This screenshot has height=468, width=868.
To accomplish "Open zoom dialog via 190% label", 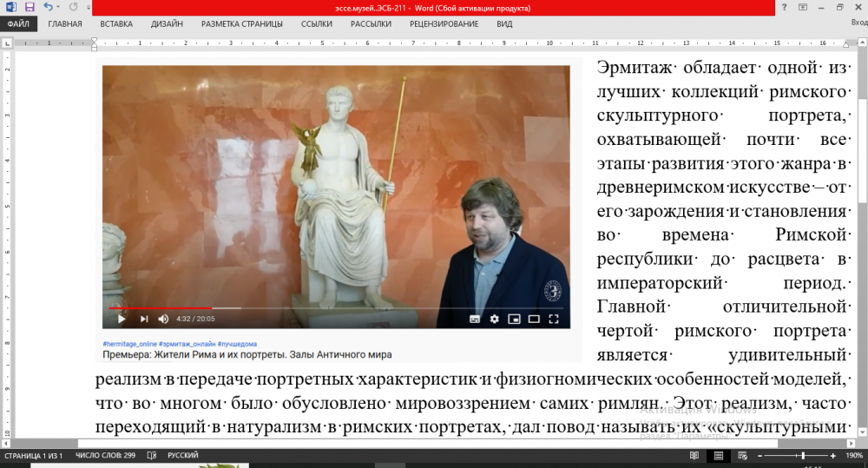I will [854, 455].
